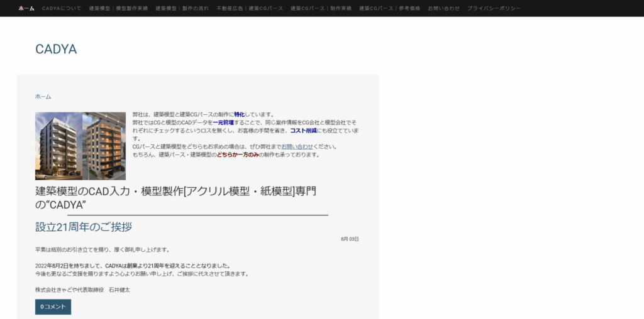Follow the underlined お問い合わせ link in the paragraph
The width and height of the screenshot is (644, 319).
[x=297, y=146]
